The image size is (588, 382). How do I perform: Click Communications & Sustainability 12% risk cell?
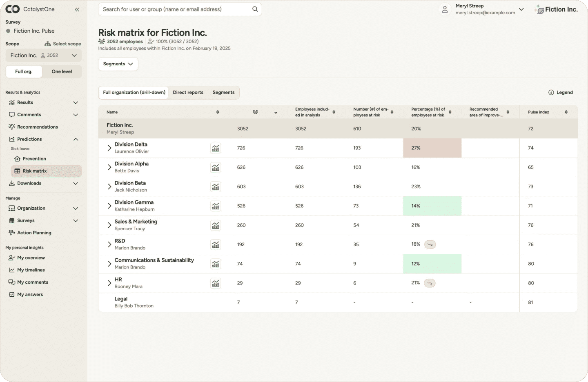[x=432, y=264]
